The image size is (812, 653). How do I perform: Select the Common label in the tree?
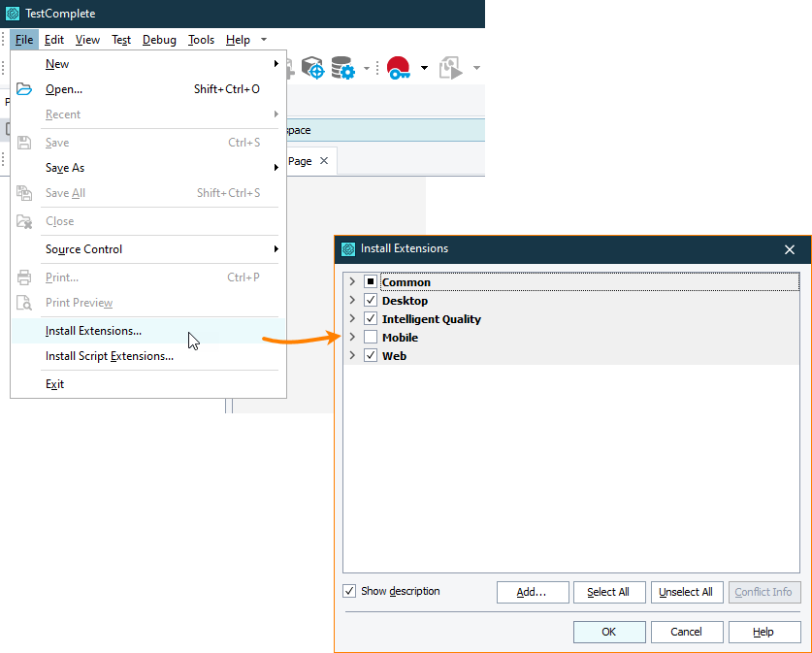406,282
